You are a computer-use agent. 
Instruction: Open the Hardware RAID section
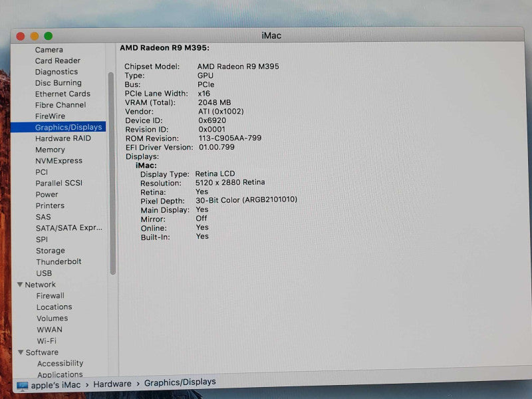click(x=63, y=138)
